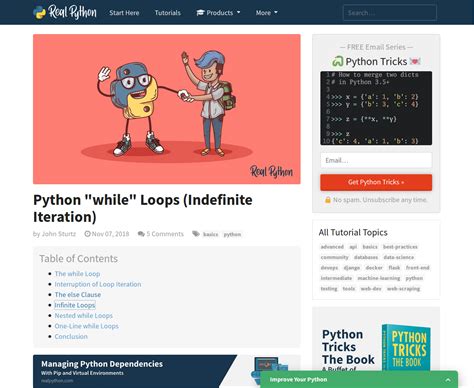Image resolution: width=474 pixels, height=388 pixels.
Task: Select the tools topic tag
Action: tap(349, 288)
